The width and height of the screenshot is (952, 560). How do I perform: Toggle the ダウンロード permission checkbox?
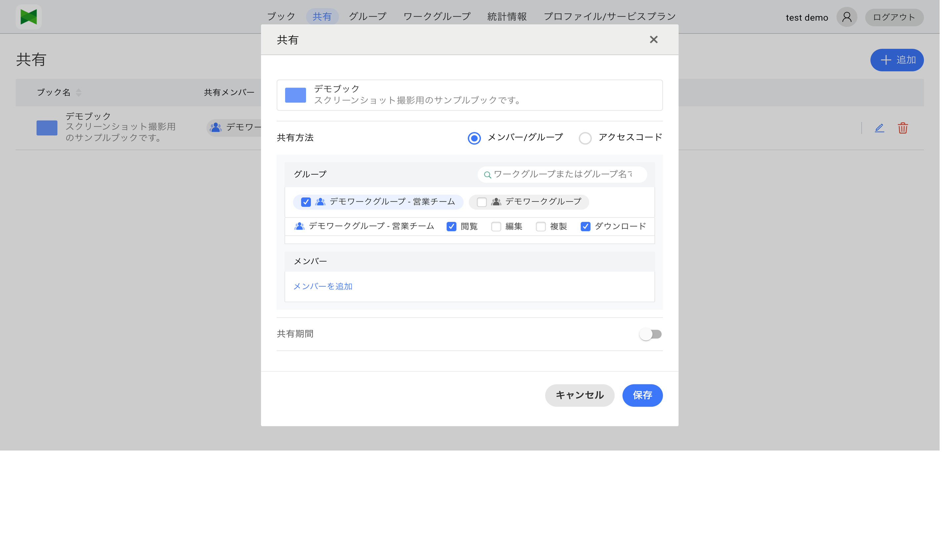[x=585, y=226]
